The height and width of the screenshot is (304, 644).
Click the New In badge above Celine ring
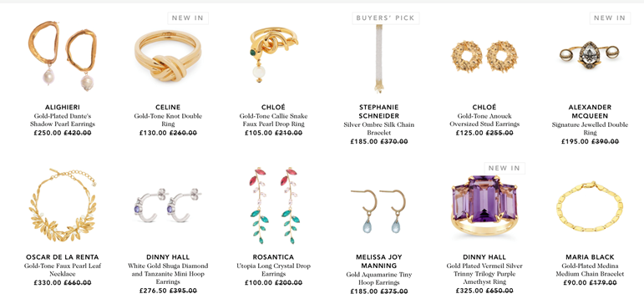coord(188,18)
